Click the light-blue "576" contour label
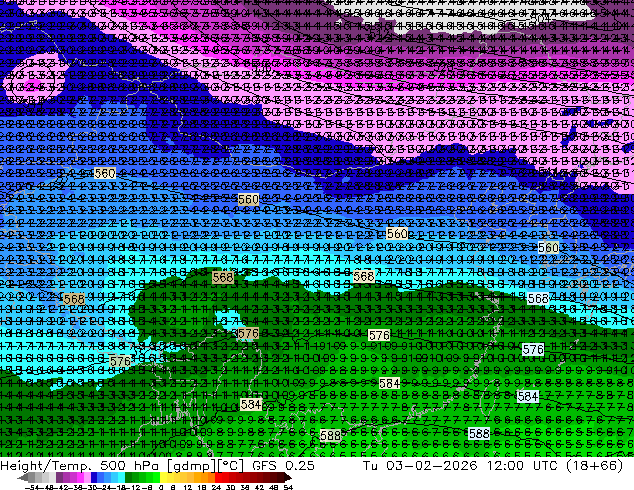This screenshot has width=634, height=490. point(533,349)
